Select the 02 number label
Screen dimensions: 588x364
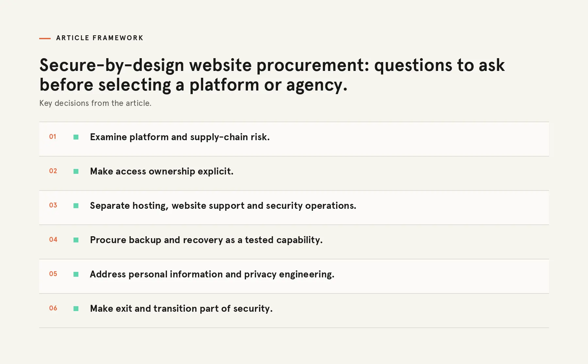(53, 171)
